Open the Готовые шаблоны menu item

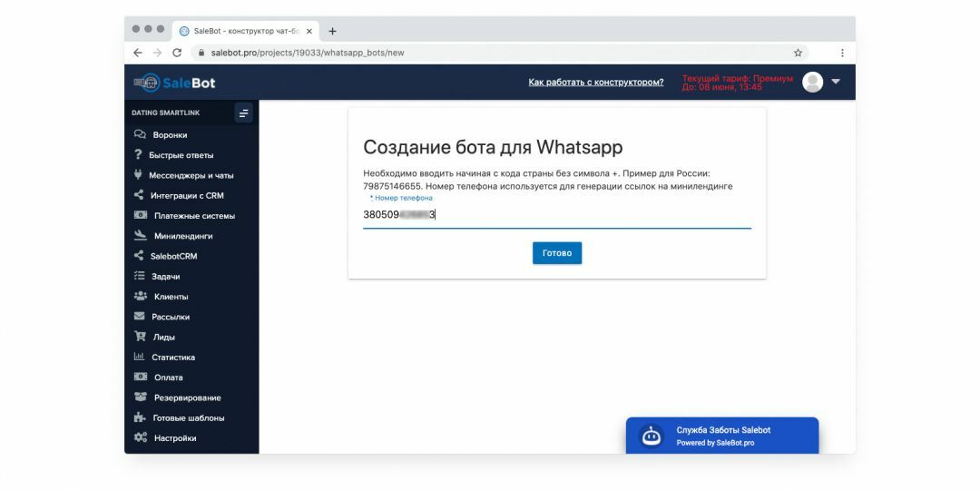[188, 418]
